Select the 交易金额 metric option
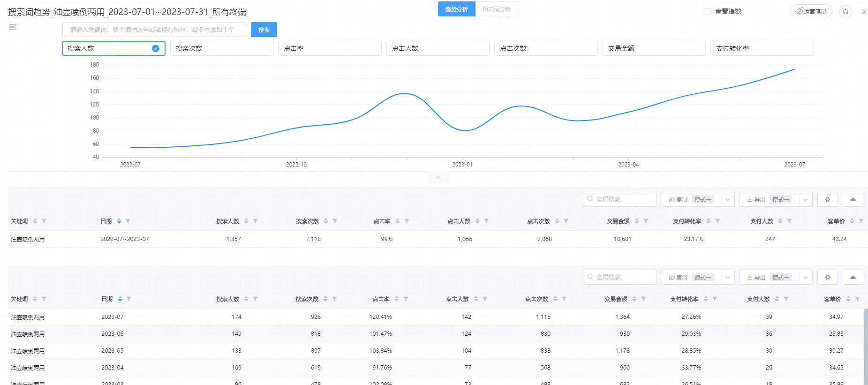The image size is (868, 385). pyautogui.click(x=653, y=48)
